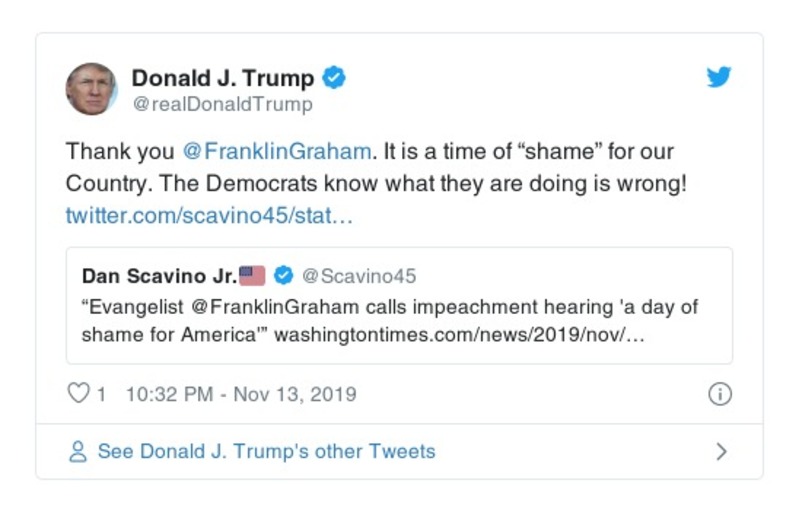The width and height of the screenshot is (799, 515).
Task: Open the tweet info icon
Action: (x=719, y=394)
